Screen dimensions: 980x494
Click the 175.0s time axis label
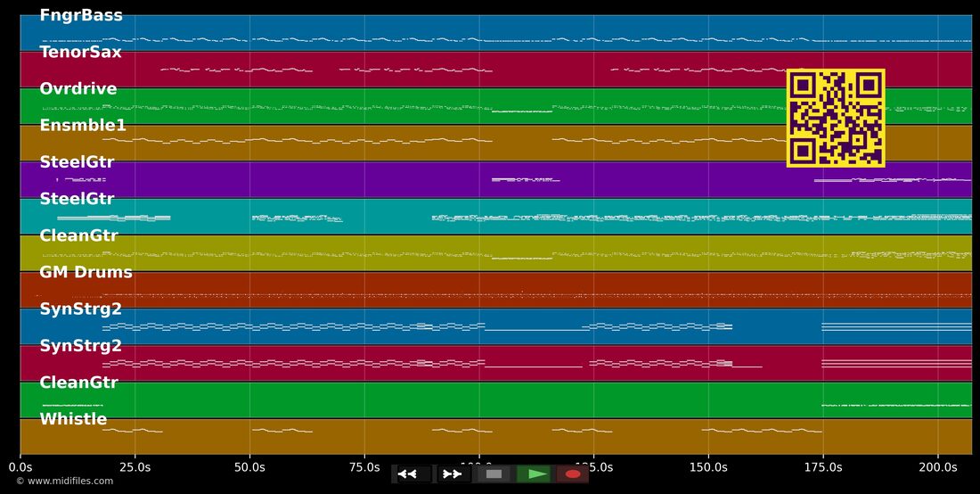coord(823,468)
